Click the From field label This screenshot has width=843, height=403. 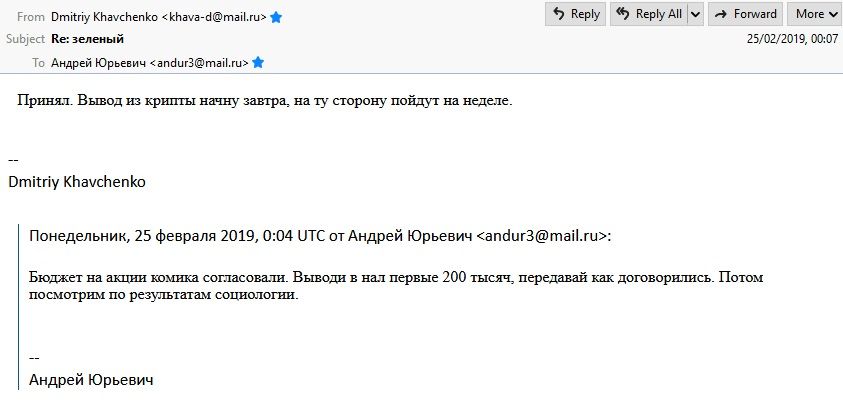coord(31,17)
